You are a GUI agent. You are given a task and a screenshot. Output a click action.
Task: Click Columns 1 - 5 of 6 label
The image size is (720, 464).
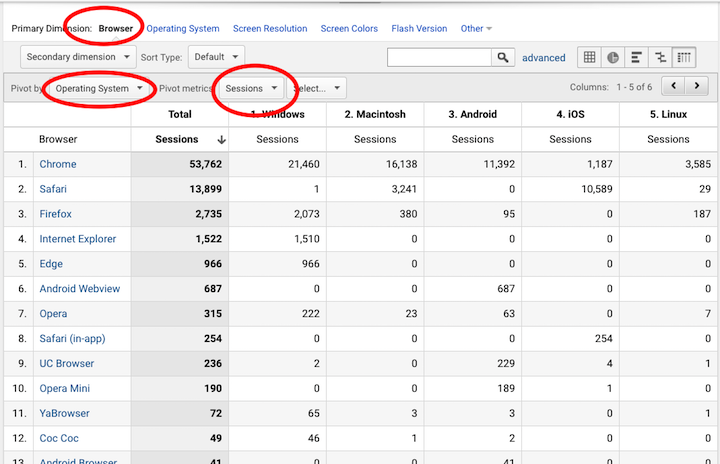coord(611,87)
